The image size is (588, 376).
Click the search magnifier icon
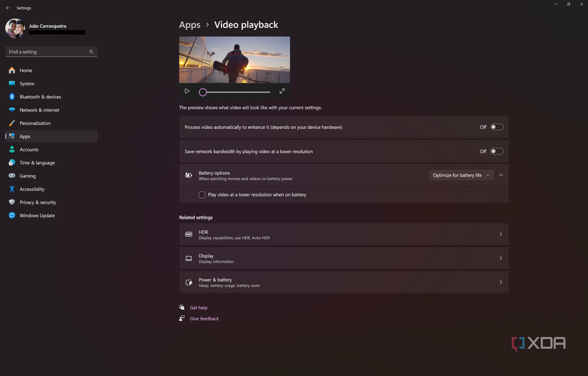pyautogui.click(x=91, y=52)
